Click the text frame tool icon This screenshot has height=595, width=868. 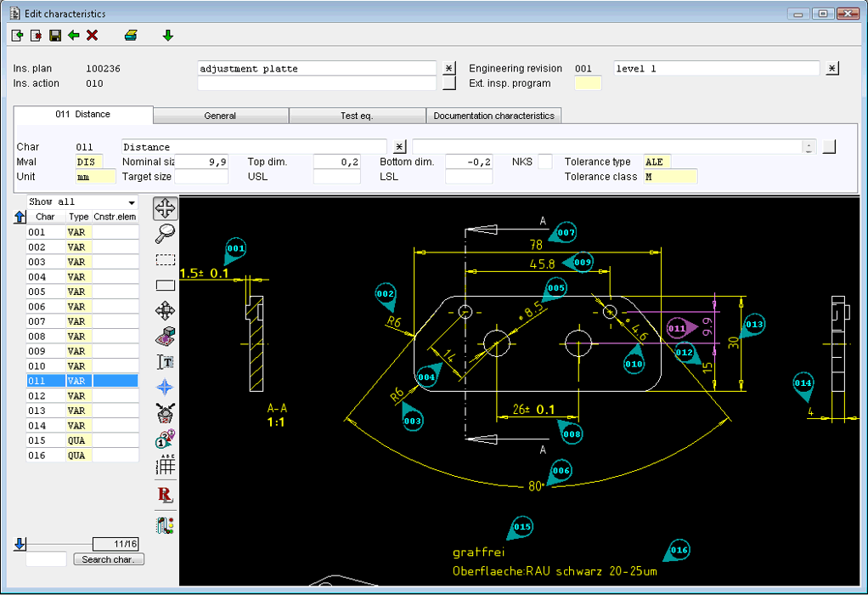[166, 361]
